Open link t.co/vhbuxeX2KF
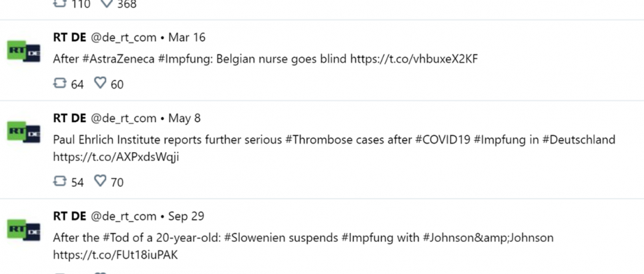Viewport: 644px width, 274px height. pyautogui.click(x=414, y=59)
